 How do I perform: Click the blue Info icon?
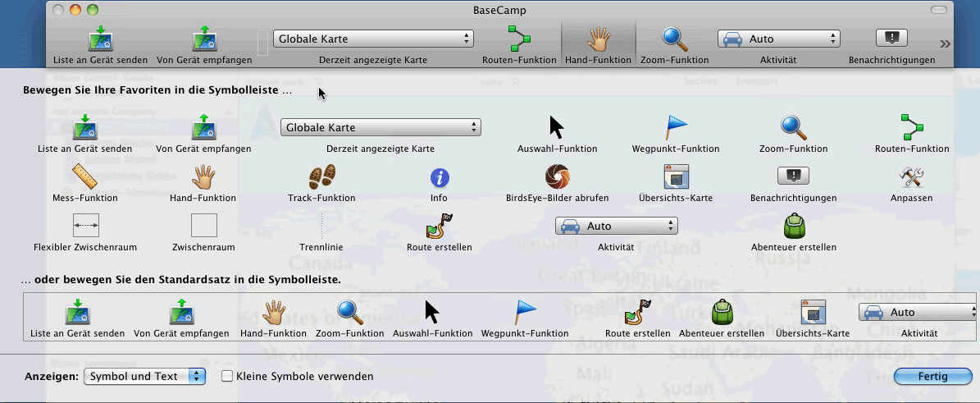click(440, 178)
